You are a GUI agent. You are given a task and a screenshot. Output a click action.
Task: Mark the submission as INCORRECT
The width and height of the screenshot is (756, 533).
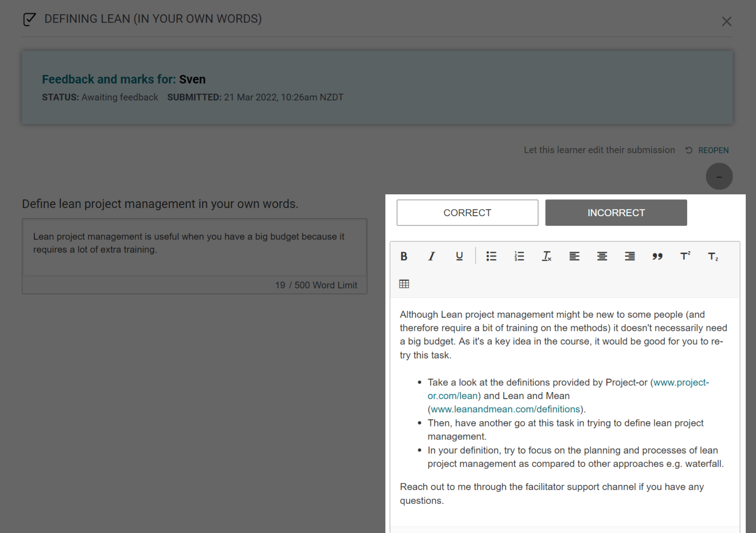[616, 213]
